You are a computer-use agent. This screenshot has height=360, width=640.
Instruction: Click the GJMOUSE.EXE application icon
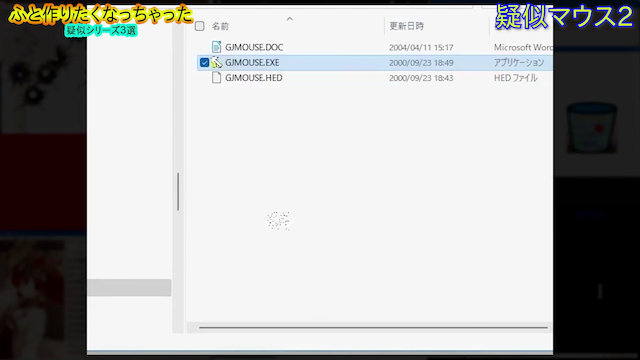(216, 62)
